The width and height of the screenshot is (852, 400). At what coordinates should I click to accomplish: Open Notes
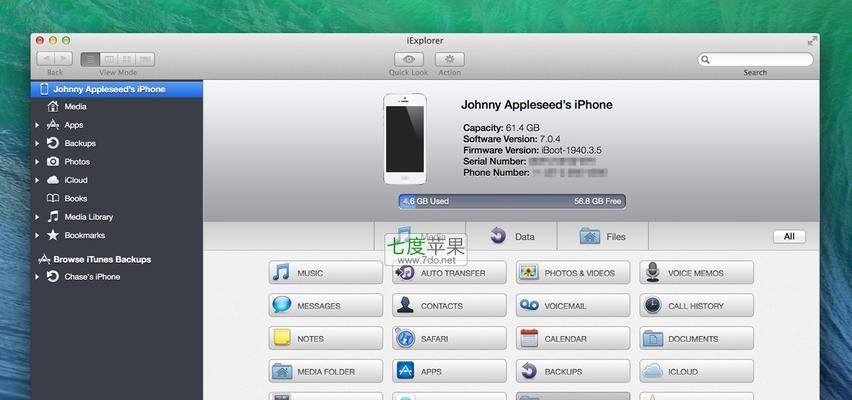pos(325,338)
